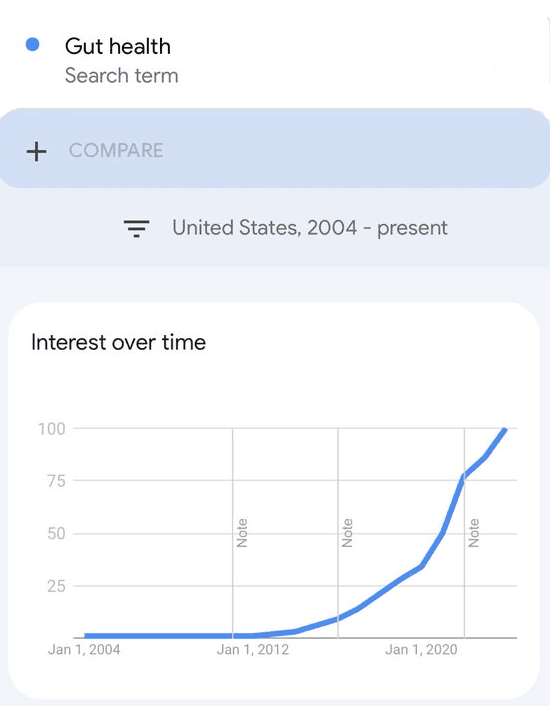The width and height of the screenshot is (550, 706).
Task: Click the trend line peak at 100
Action: pos(505,430)
